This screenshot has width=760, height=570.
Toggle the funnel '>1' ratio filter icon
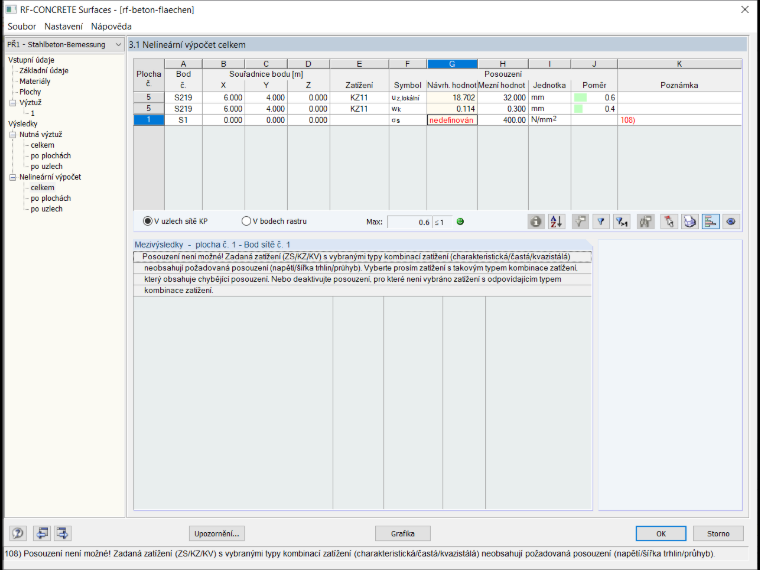pyautogui.click(x=621, y=222)
